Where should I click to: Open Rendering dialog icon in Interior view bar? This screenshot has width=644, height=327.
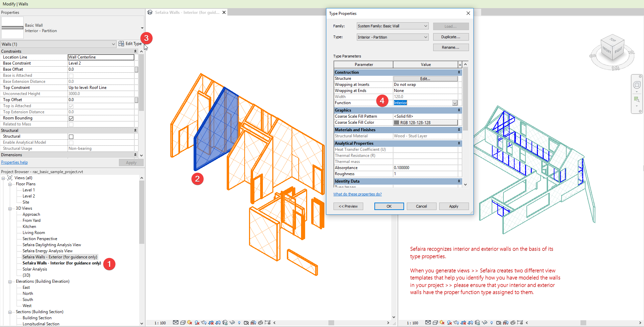[x=204, y=323]
